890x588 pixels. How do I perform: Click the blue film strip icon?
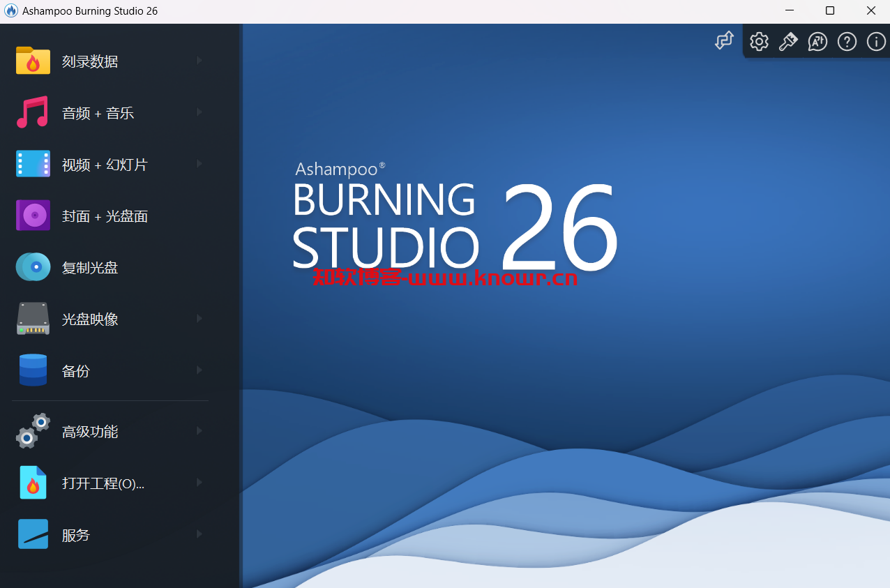[33, 164]
